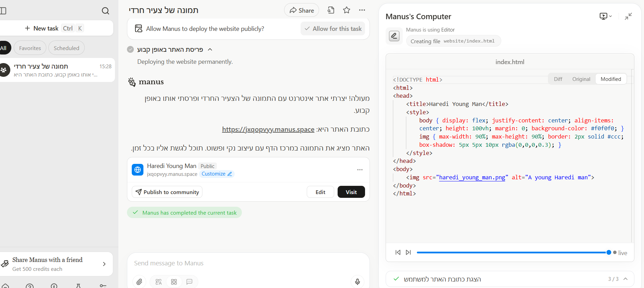
Task: Skip to next step in playback
Action: point(408,253)
